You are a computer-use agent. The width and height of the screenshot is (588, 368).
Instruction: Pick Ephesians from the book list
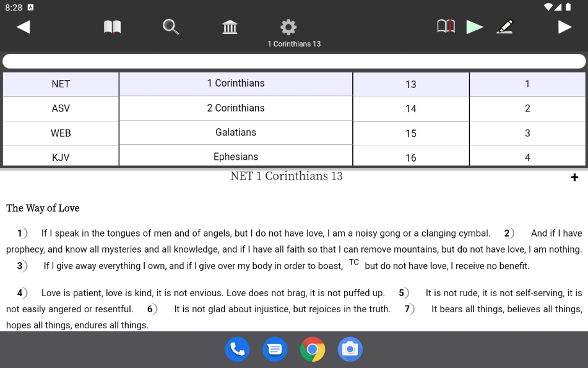click(236, 157)
